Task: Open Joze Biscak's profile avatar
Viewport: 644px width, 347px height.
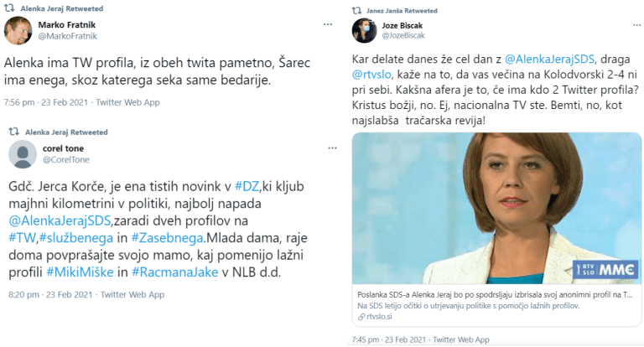Action: click(363, 31)
